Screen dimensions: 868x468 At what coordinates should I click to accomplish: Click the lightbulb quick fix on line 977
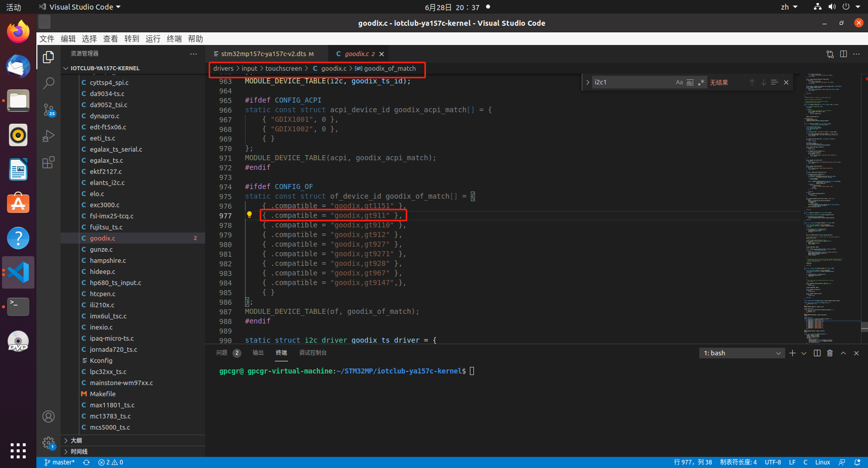click(x=249, y=215)
